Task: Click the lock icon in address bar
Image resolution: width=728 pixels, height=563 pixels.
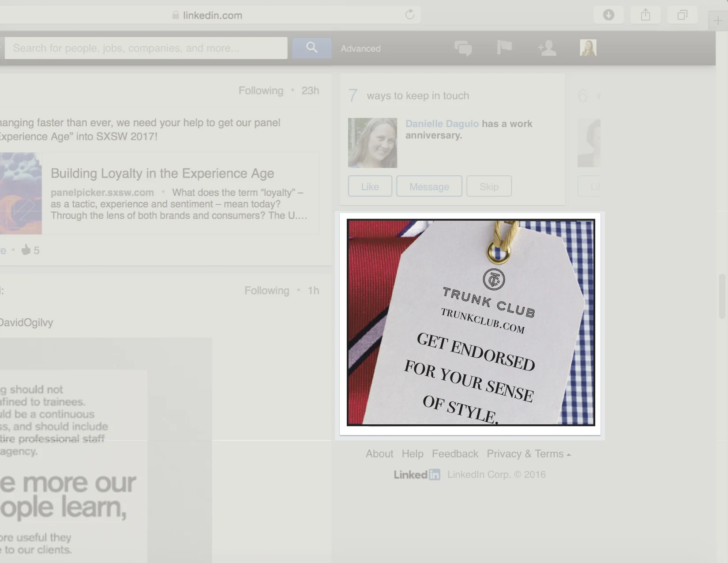Action: [x=176, y=15]
